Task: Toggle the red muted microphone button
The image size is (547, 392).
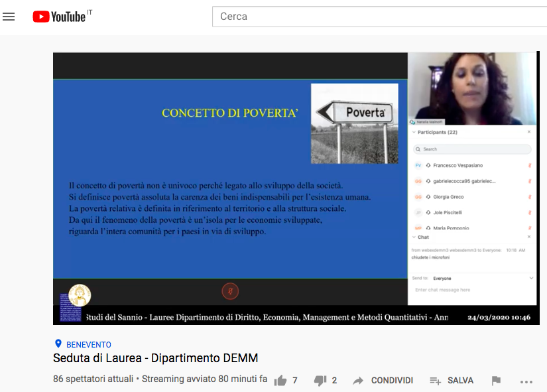Action: (229, 291)
